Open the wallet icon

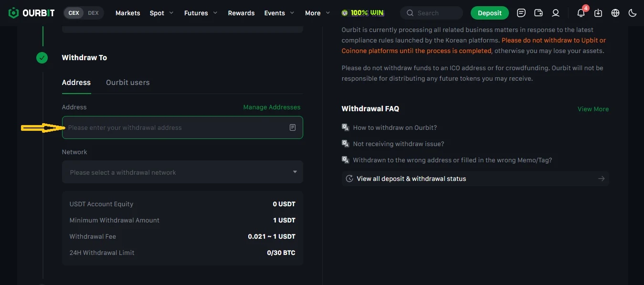coord(538,13)
